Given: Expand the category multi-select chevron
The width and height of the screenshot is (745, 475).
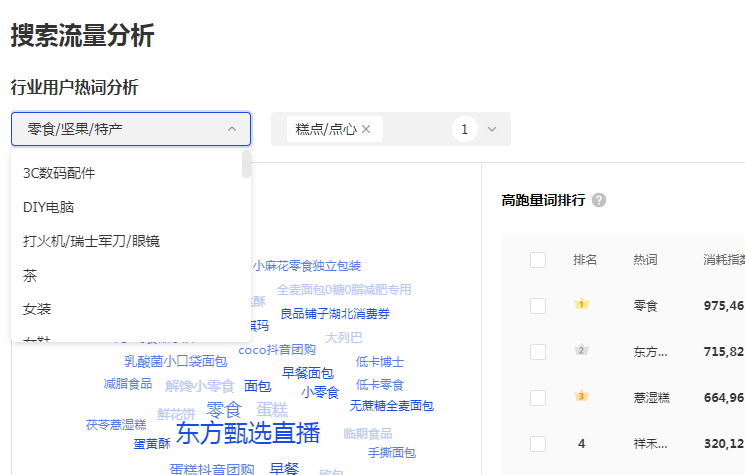Looking at the screenshot, I should (x=492, y=129).
